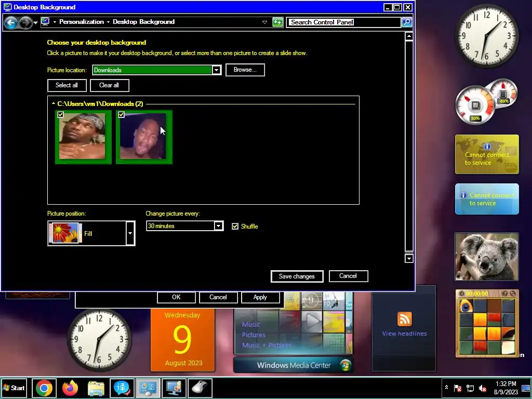The image size is (532, 399).
Task: Refresh the Control Panel address bar
Action: pos(277,22)
